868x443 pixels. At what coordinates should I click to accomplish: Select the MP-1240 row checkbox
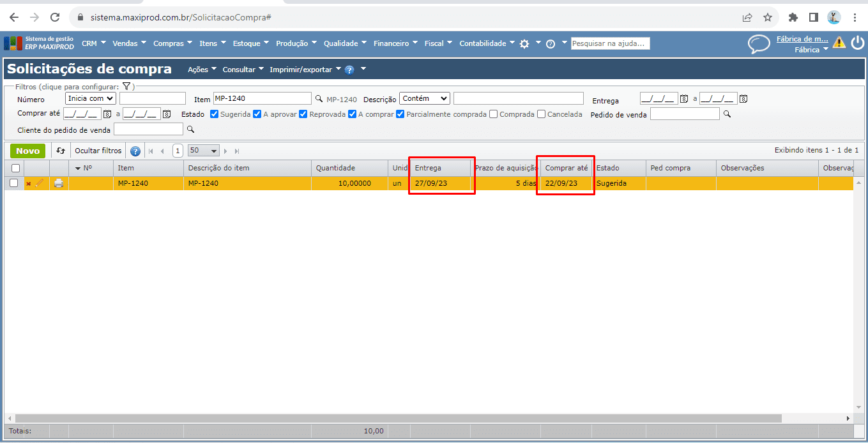point(14,183)
